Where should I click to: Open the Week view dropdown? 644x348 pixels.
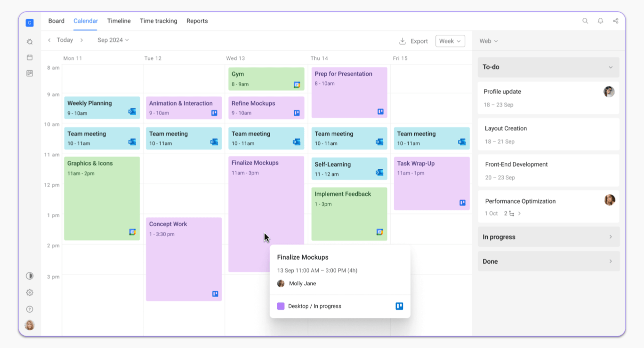(x=449, y=41)
